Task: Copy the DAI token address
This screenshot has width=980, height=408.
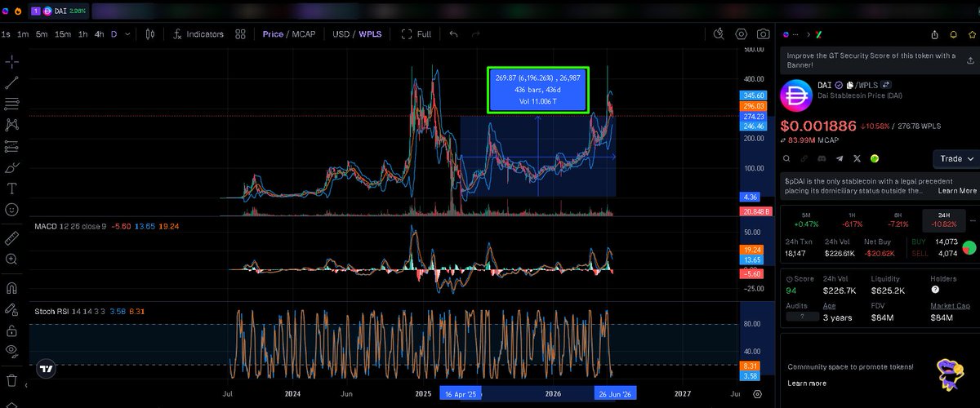Action: coord(850,84)
